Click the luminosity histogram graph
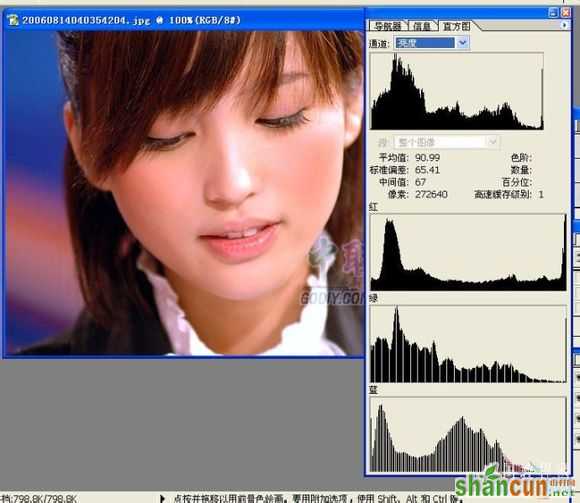This screenshot has height=503, width=580. pos(457,91)
